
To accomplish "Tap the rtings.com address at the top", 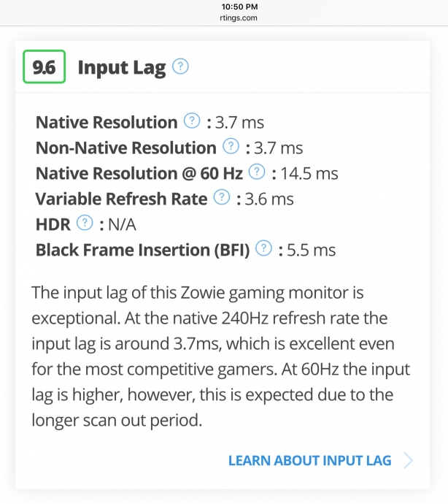I will 224,18.
